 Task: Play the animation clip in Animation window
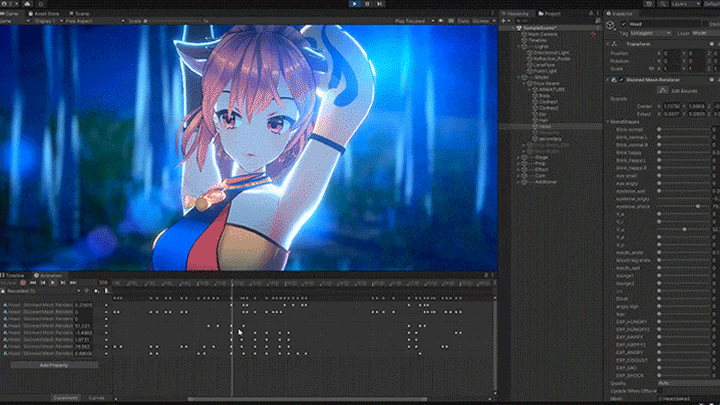[53, 283]
